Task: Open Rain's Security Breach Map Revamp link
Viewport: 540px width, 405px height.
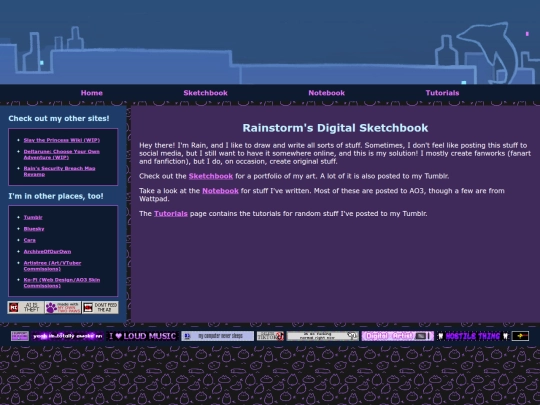Action: pos(59,171)
